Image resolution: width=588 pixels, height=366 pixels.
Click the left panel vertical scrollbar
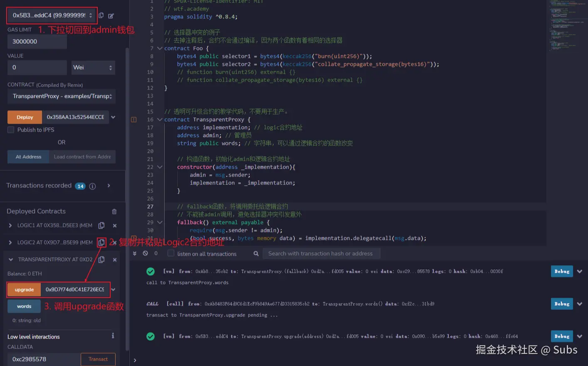pos(127,200)
